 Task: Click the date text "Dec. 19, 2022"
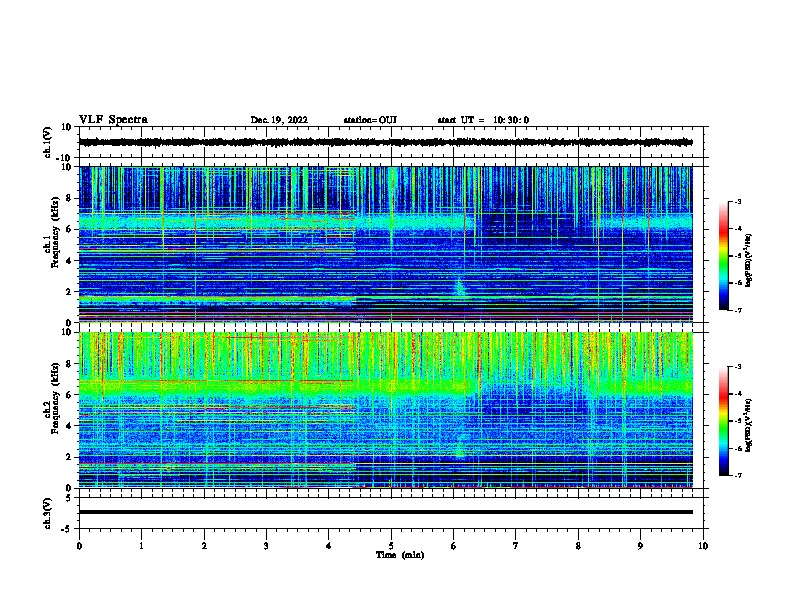(x=279, y=120)
